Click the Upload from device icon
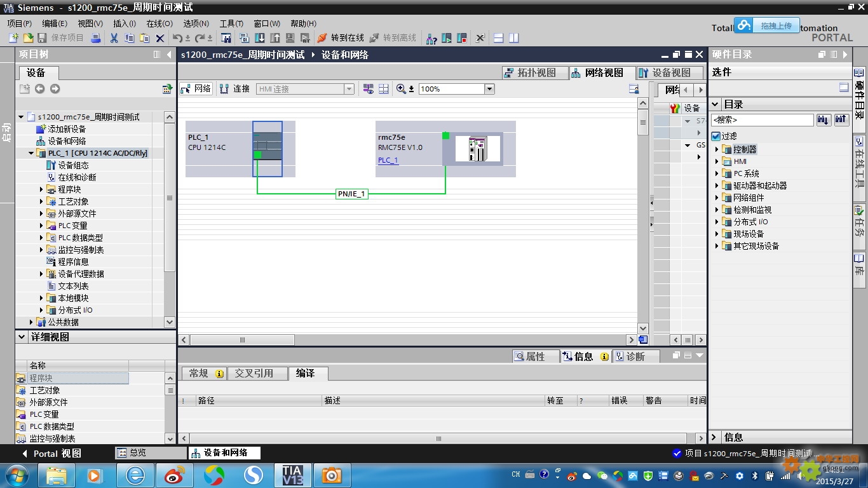The image size is (868, 488). point(275,38)
